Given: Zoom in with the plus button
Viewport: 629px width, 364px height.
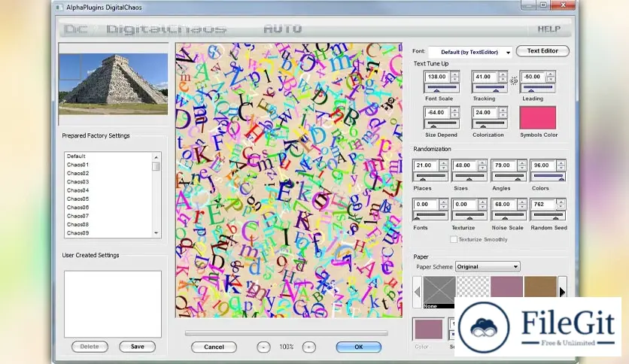Looking at the screenshot, I should [x=309, y=347].
